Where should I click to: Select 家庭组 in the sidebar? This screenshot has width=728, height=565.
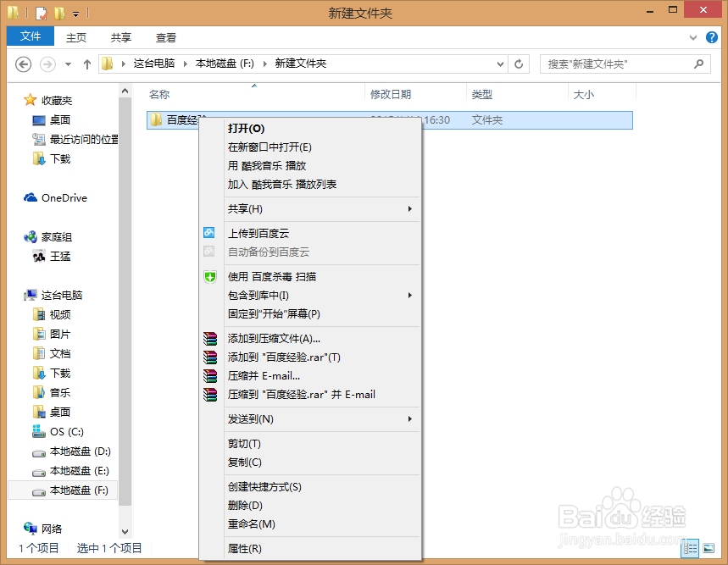tap(48, 237)
